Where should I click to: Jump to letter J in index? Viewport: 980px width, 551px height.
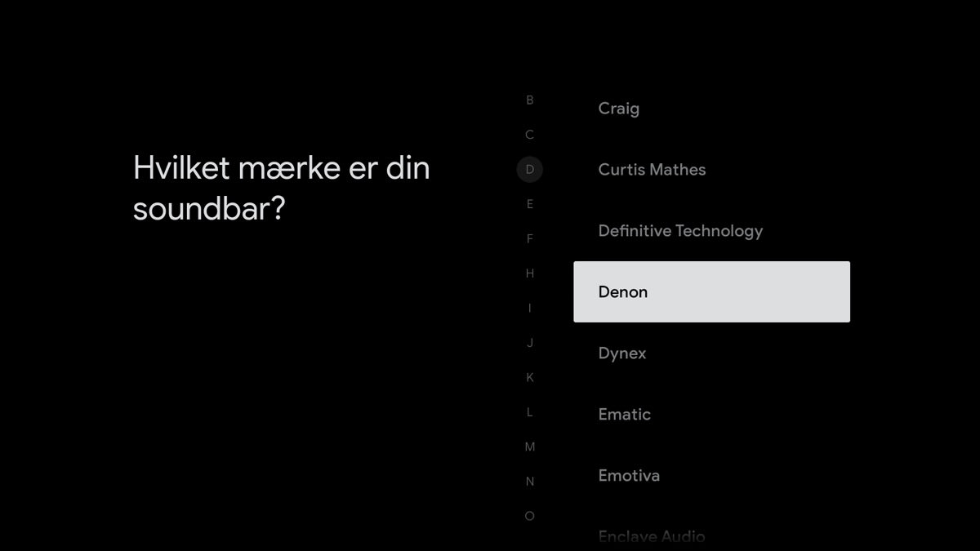click(x=529, y=343)
